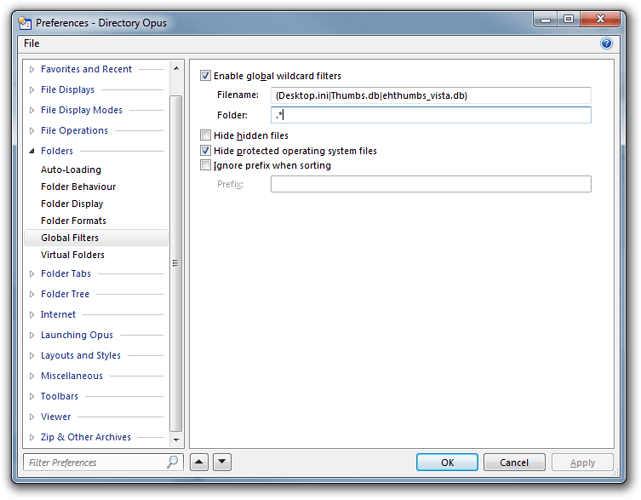This screenshot has height=500, width=641.
Task: Expand the Viewer category
Action: tap(32, 417)
